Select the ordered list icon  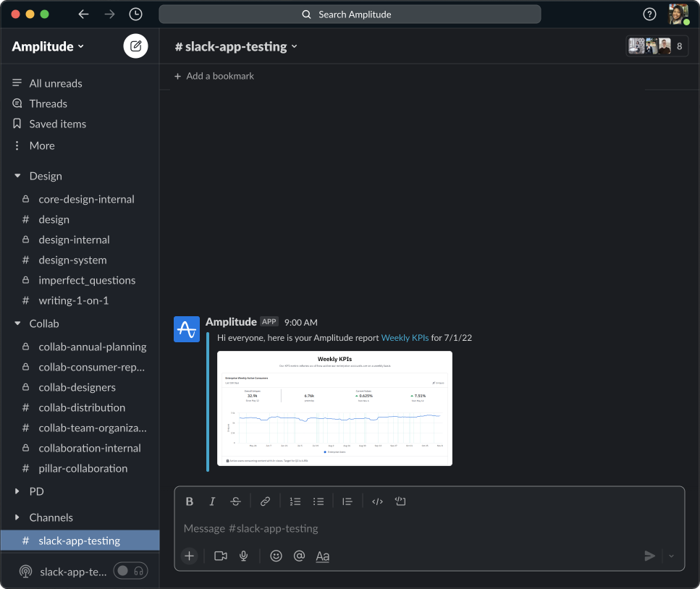tap(295, 501)
